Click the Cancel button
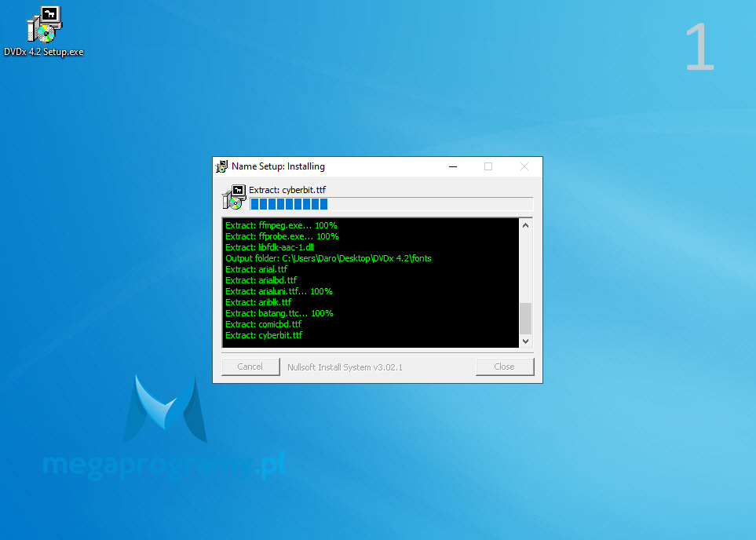Viewport: 756px width, 540px height. click(x=250, y=367)
